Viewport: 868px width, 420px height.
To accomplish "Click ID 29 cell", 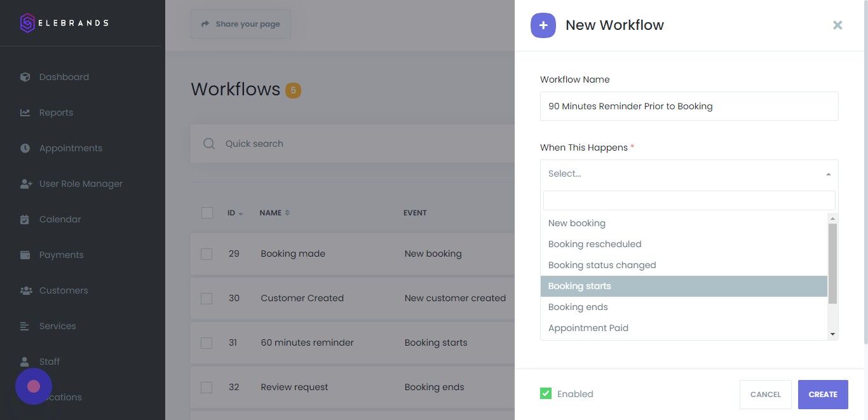I will pos(234,254).
